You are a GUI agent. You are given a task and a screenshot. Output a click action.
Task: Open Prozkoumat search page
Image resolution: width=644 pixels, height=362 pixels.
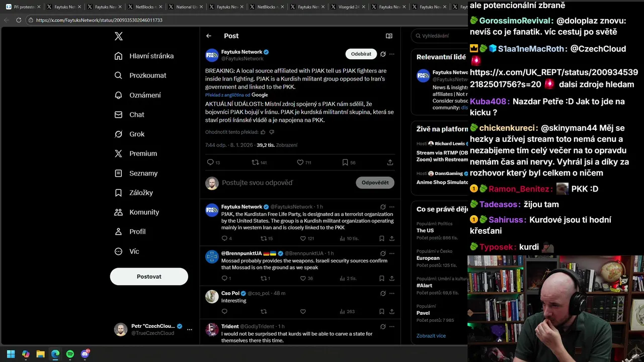tap(140, 75)
